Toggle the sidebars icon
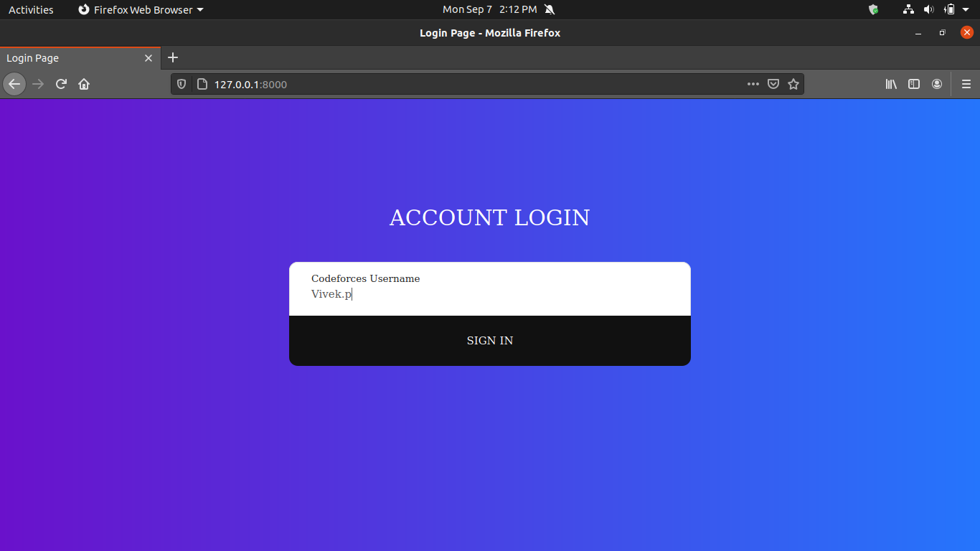The image size is (980, 551). click(914, 84)
